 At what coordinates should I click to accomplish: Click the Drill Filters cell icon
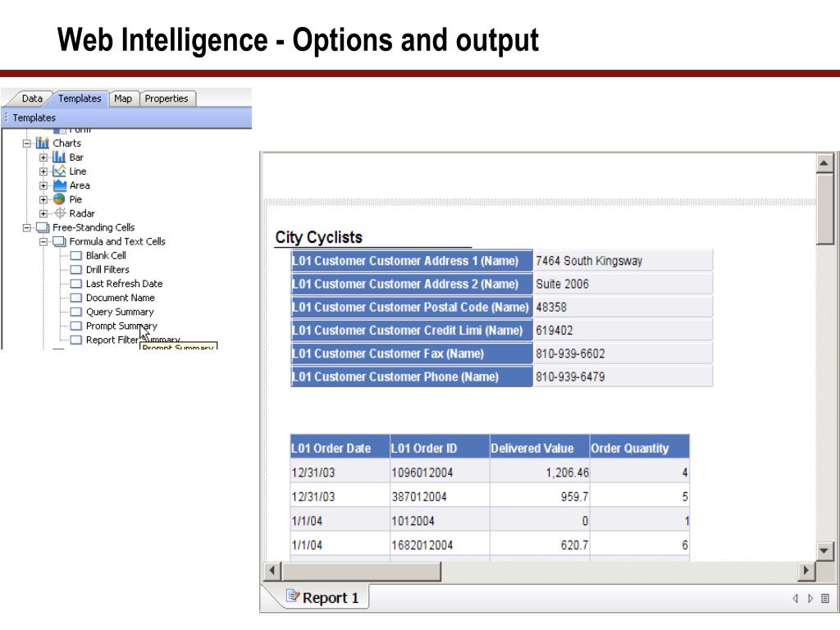pyautogui.click(x=76, y=269)
